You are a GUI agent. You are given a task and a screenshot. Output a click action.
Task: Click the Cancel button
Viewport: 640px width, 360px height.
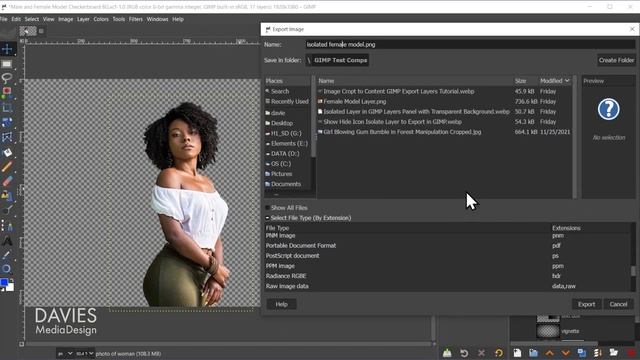pyautogui.click(x=618, y=304)
